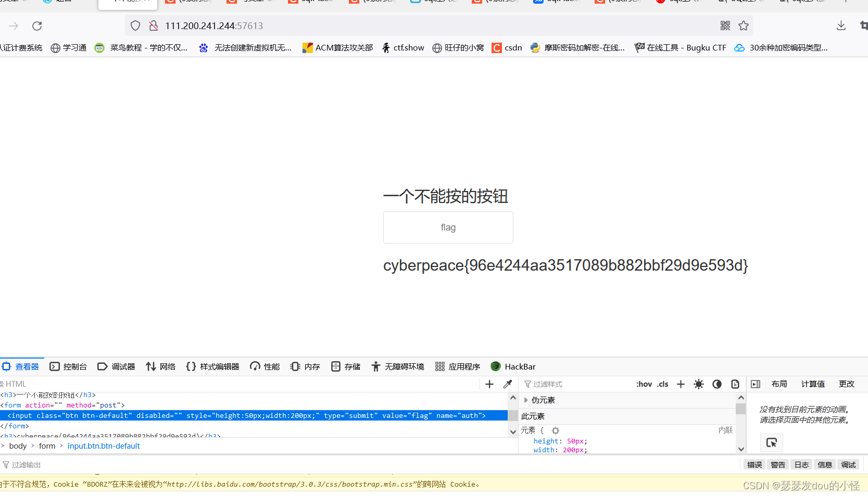868x496 pixels.
Task: Click the insecure connection lock icon
Action: 153,26
